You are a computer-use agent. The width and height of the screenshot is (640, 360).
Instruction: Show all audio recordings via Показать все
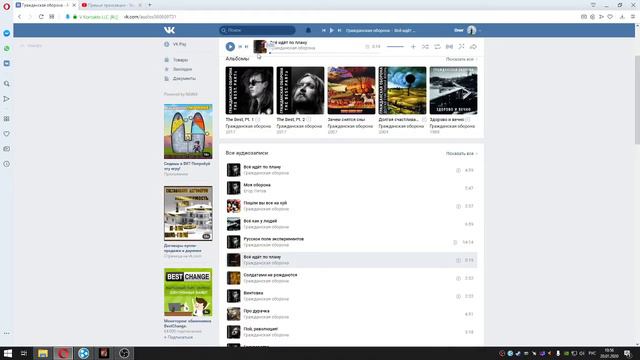click(461, 153)
